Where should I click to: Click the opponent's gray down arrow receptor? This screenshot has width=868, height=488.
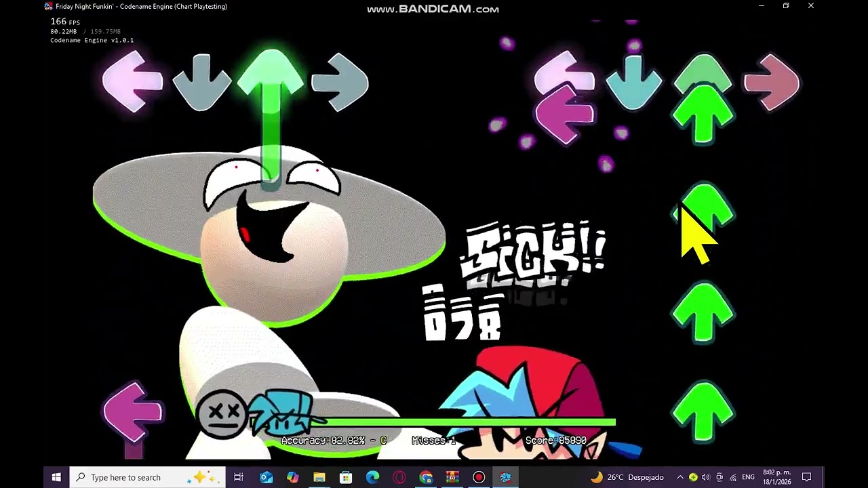coord(201,82)
